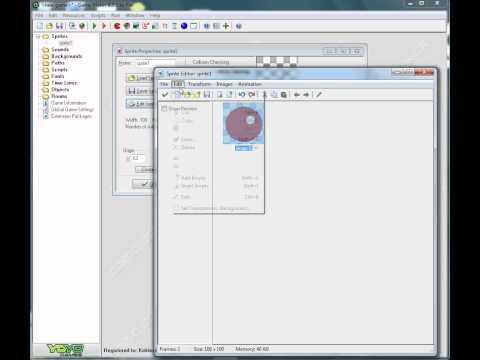Select the Scripts folder in tree
This screenshot has width=480, height=360.
point(59,69)
